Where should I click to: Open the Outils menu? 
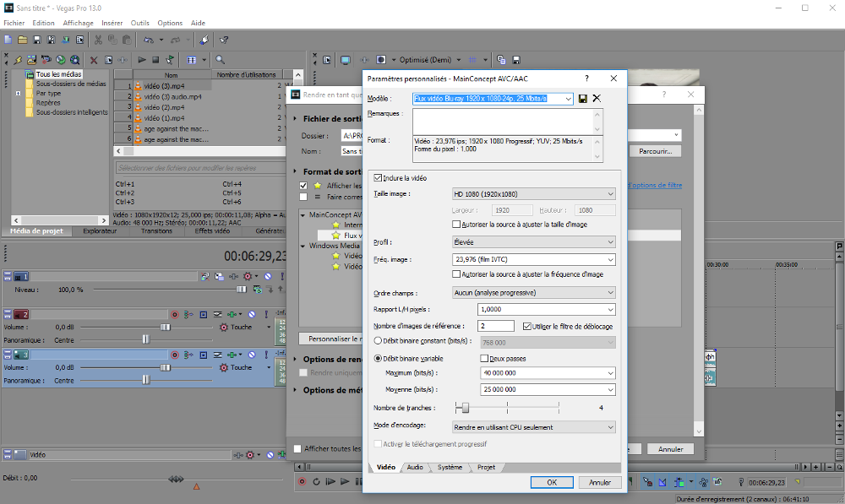140,23
